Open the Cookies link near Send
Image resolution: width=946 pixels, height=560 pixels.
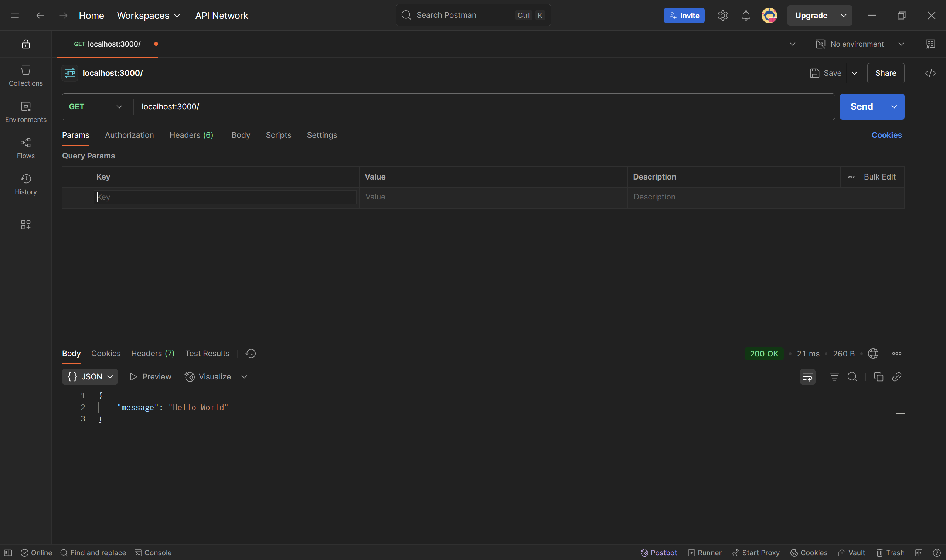pos(887,135)
